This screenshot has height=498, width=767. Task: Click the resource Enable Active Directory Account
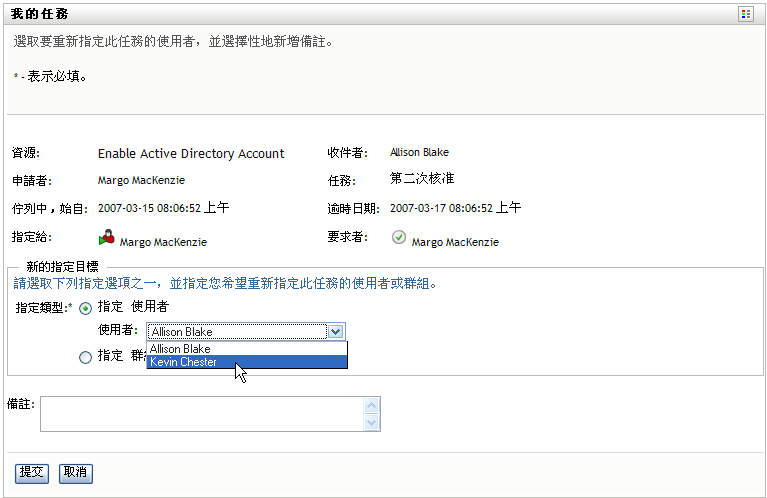point(191,154)
